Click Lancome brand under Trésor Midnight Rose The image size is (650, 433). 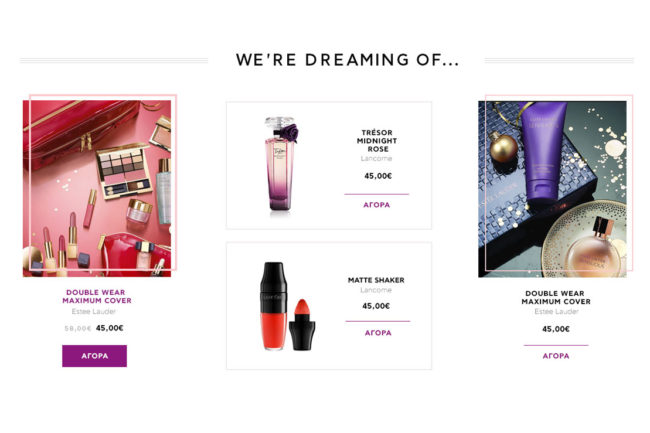coord(376,159)
